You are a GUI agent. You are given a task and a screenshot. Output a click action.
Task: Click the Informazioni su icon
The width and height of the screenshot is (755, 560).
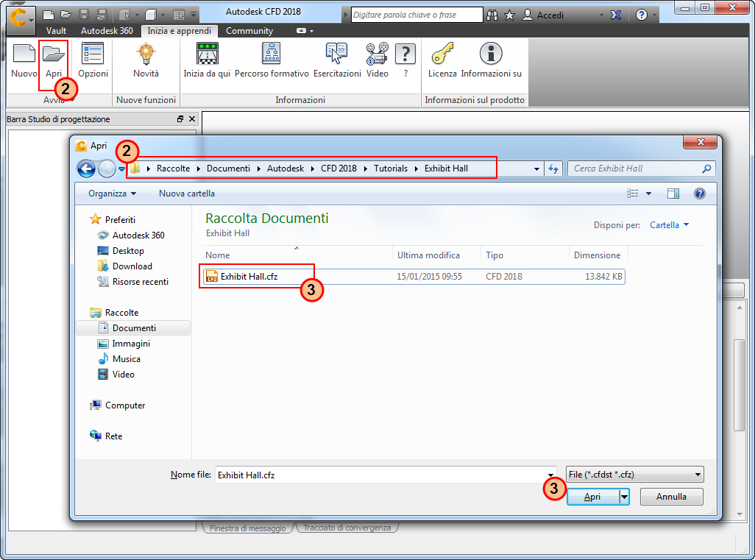[491, 54]
